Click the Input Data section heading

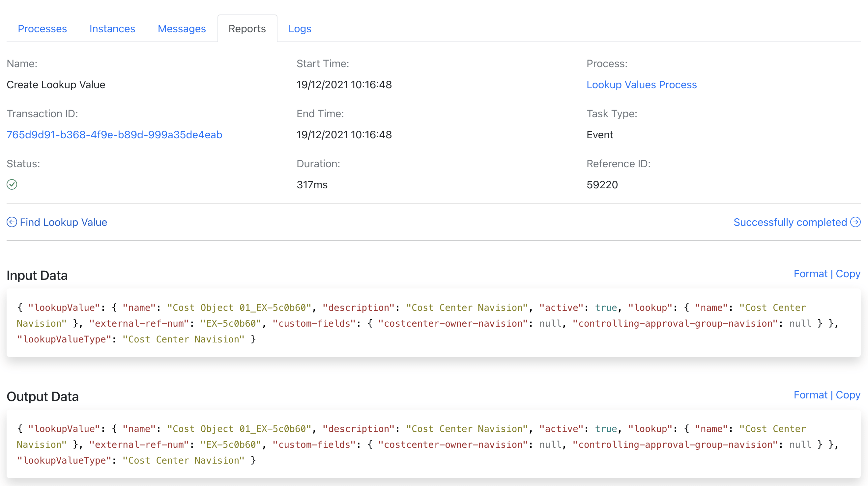[x=37, y=275]
